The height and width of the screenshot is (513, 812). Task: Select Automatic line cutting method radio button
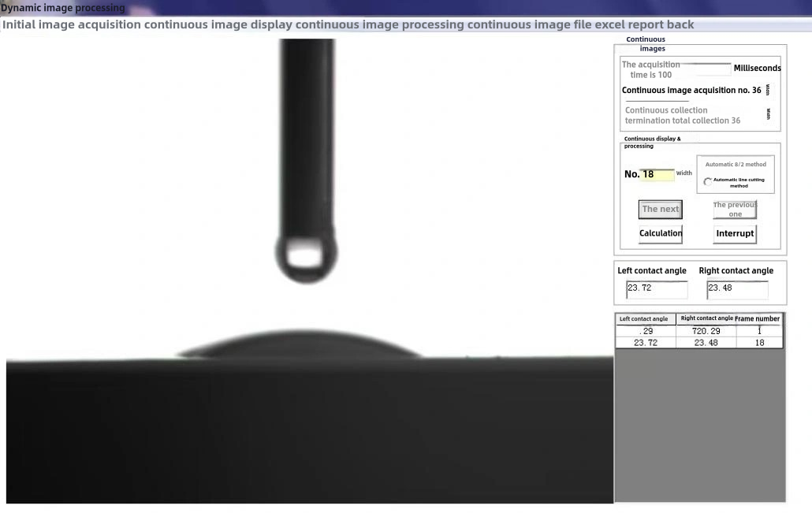coord(708,182)
